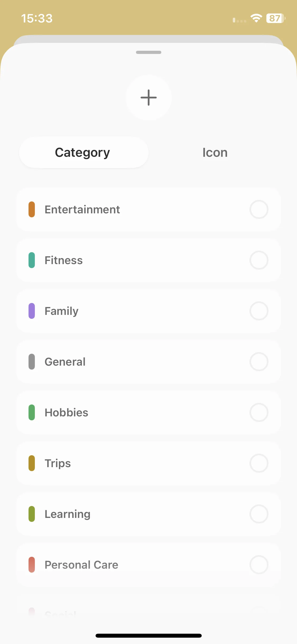Select the Entertainment radio button

coord(259,209)
